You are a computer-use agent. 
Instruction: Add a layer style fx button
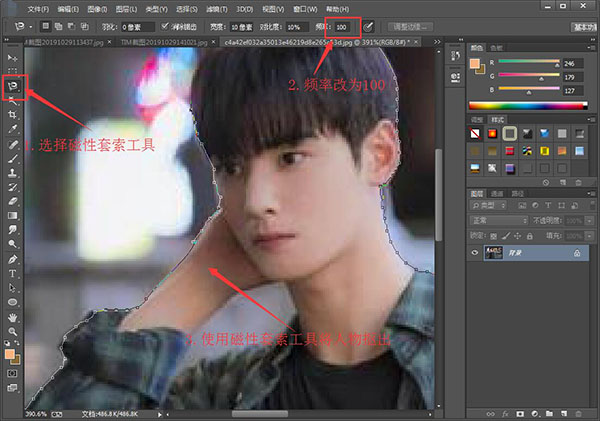(505, 414)
